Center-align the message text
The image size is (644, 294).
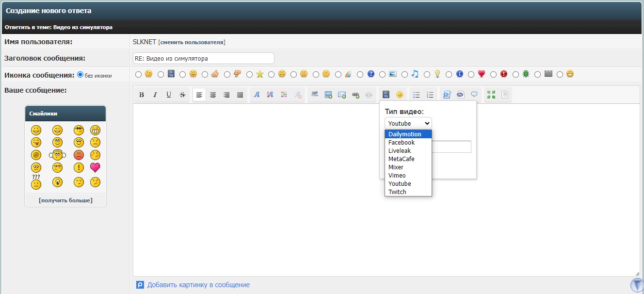pos(212,95)
